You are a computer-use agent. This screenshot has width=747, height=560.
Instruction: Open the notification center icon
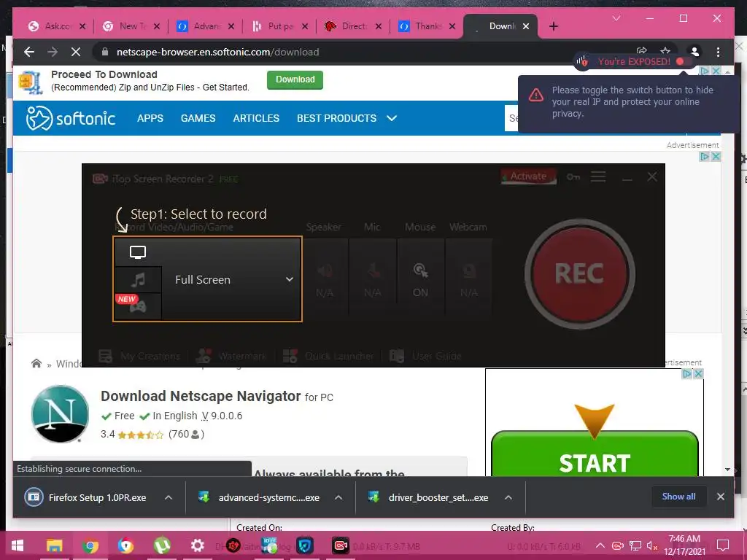pyautogui.click(x=723, y=545)
